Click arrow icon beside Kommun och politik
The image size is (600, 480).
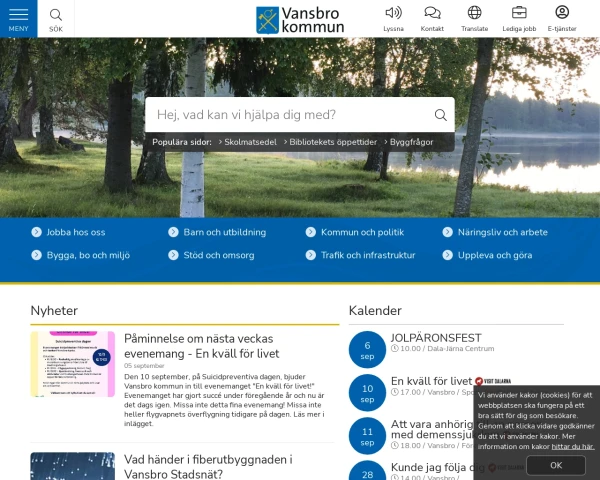tap(311, 232)
